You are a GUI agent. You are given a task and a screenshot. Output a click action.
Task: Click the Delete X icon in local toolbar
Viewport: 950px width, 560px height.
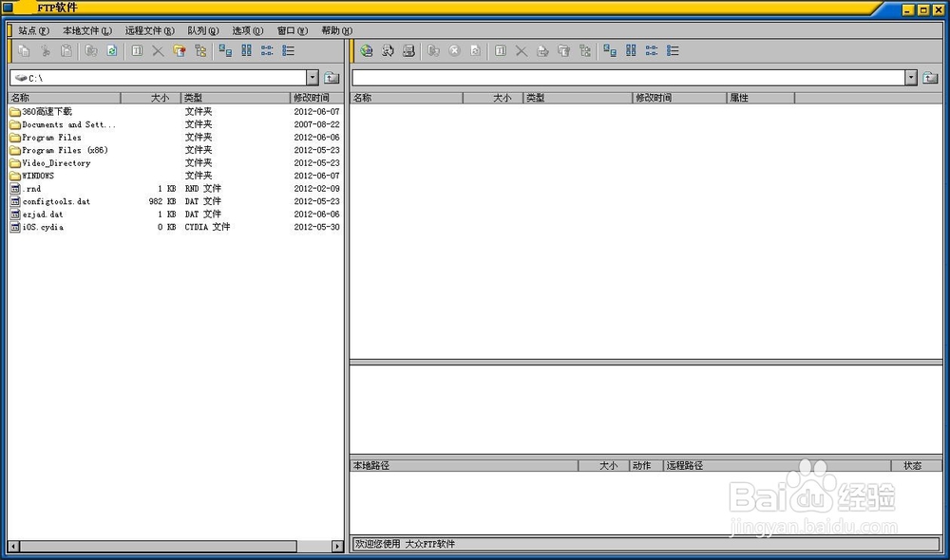pos(158,51)
